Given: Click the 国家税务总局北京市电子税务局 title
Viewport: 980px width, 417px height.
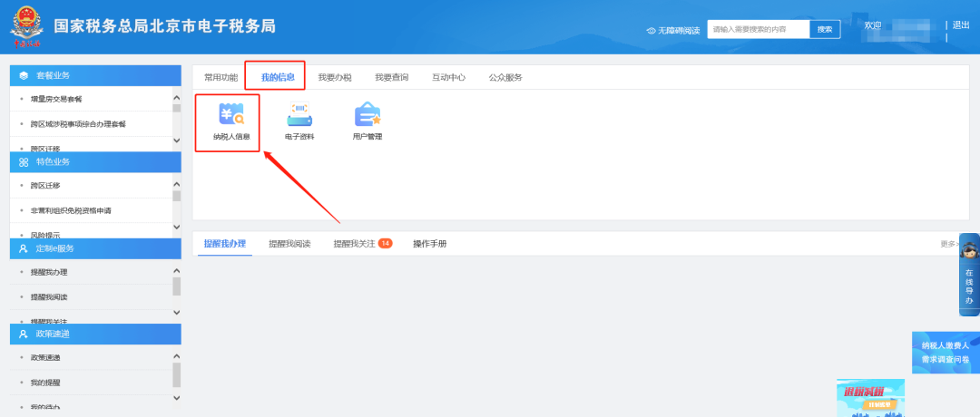Looking at the screenshot, I should [164, 26].
